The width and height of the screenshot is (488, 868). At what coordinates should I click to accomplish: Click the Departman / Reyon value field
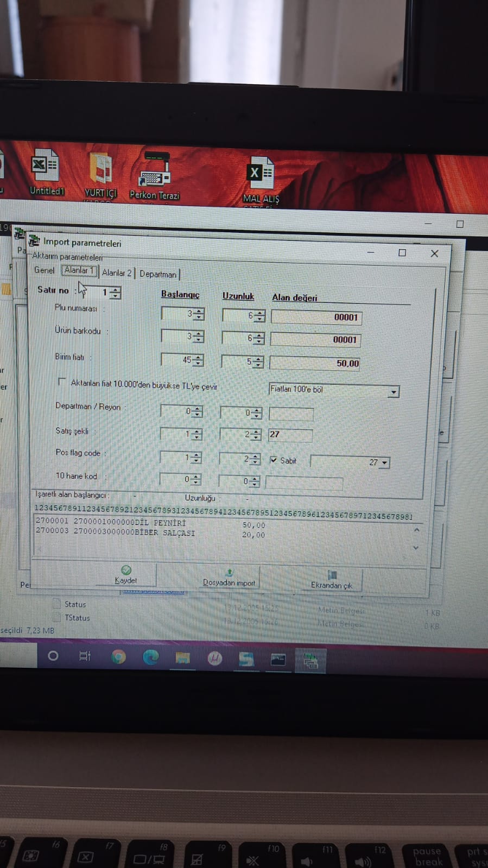291,414
